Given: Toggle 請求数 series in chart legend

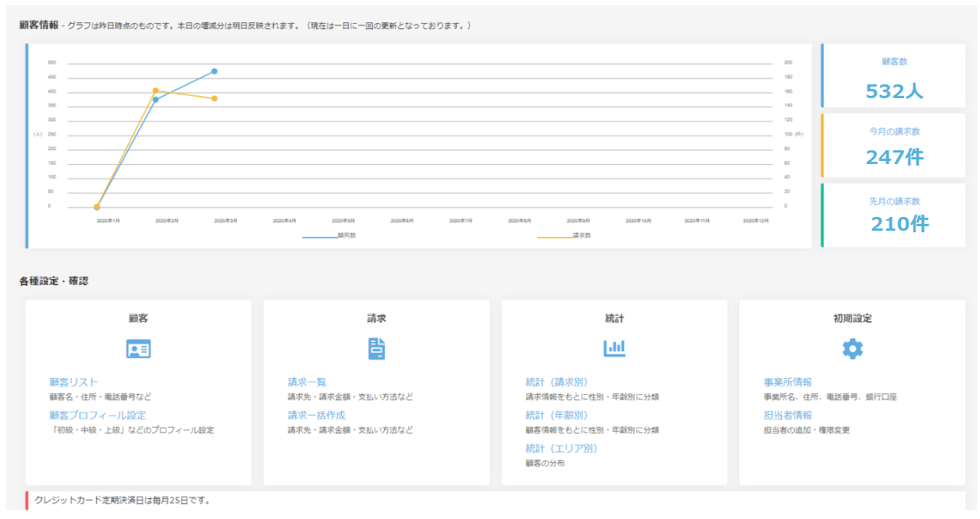Looking at the screenshot, I should 564,235.
